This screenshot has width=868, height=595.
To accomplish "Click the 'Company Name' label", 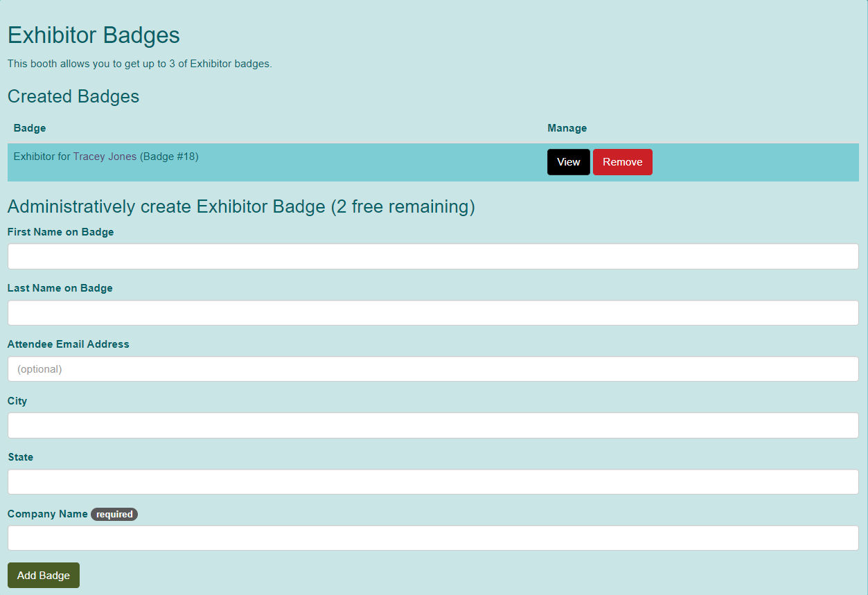I will 48,514.
